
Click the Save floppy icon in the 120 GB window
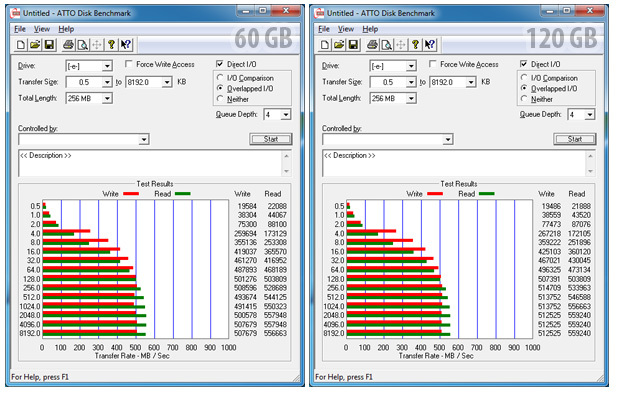pos(353,45)
